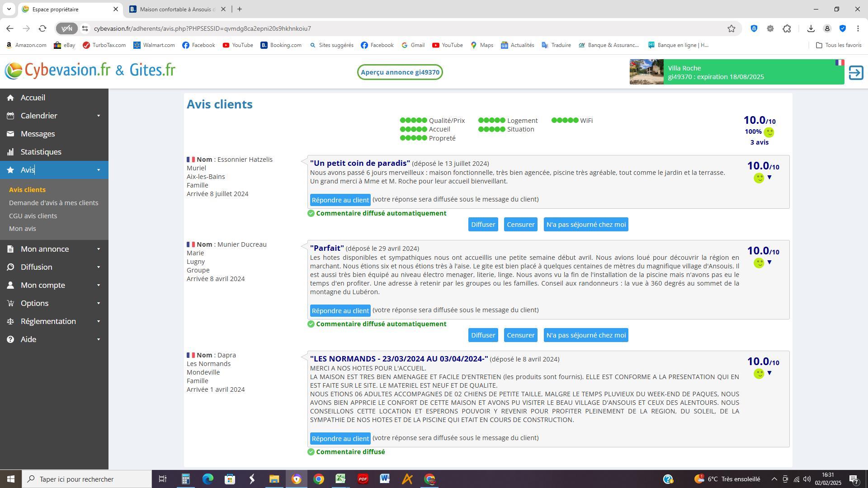The width and height of the screenshot is (868, 488).
Task: Click Répondre au client for Dapra review
Action: click(x=340, y=438)
